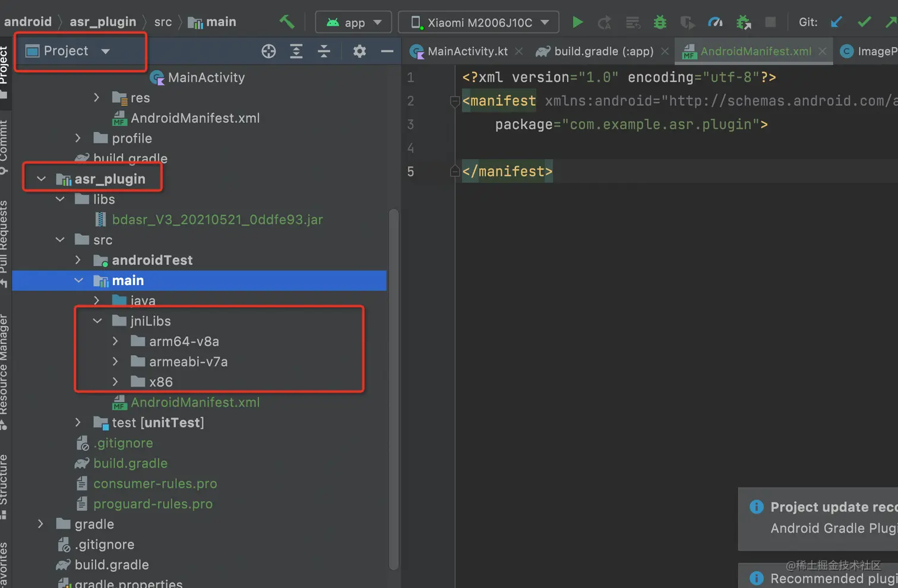This screenshot has width=898, height=588.
Task: Click the main breadcrumb
Action: [212, 22]
